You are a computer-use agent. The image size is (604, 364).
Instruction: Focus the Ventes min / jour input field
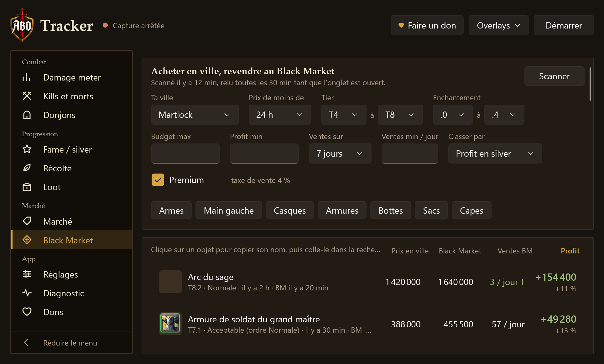coord(410,153)
